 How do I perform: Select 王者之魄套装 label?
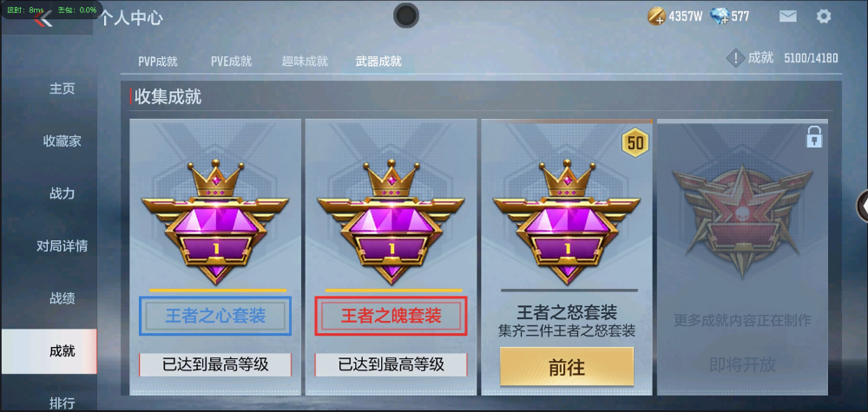click(391, 316)
